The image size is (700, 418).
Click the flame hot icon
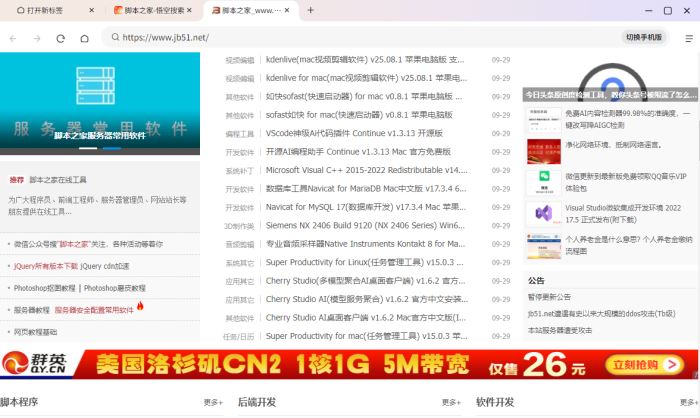click(140, 306)
